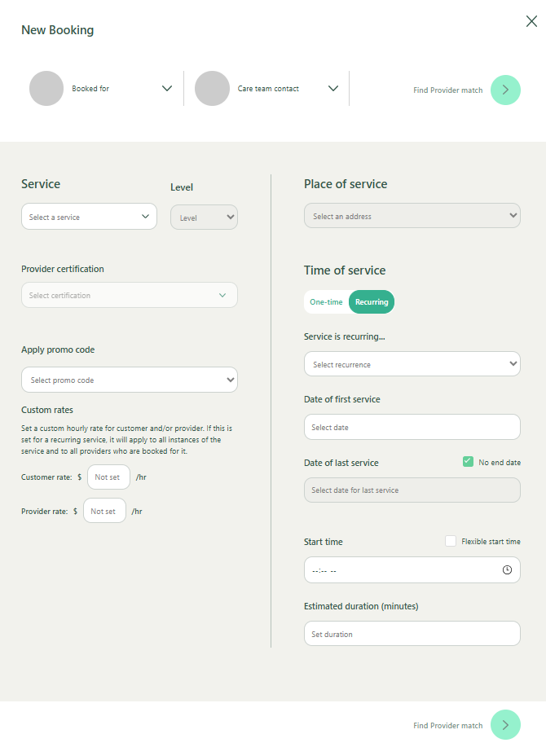Click the bottom green arrow Find Provider button

(x=505, y=725)
